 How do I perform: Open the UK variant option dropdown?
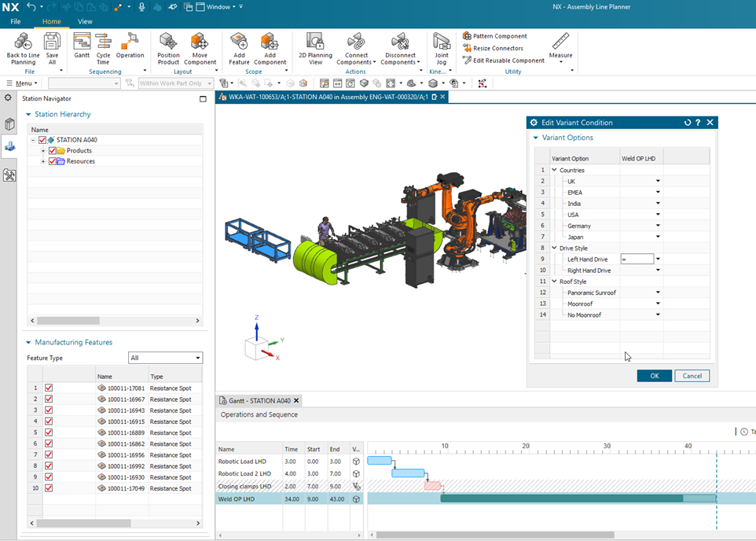click(x=658, y=182)
